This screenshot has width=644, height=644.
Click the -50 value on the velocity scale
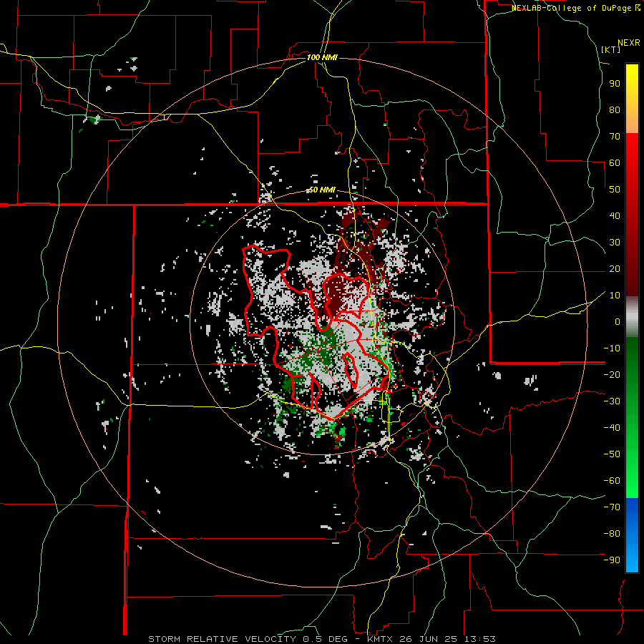click(612, 454)
